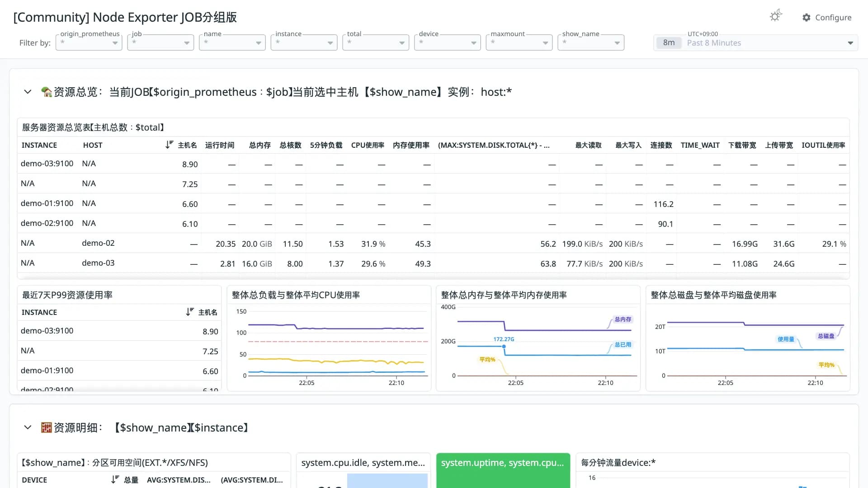Sort the P99 table by 主机名 icon
This screenshot has height=488, width=868.
[x=190, y=312]
